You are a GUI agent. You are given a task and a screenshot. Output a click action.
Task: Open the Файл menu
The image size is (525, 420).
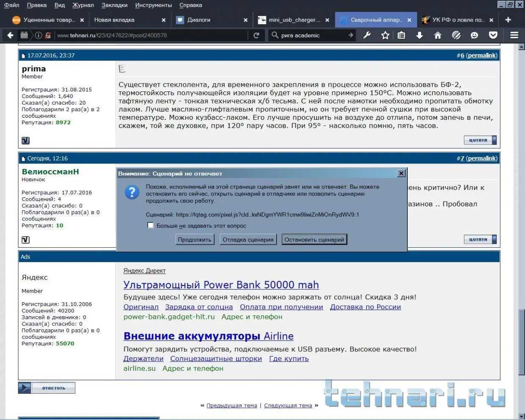coord(12,5)
